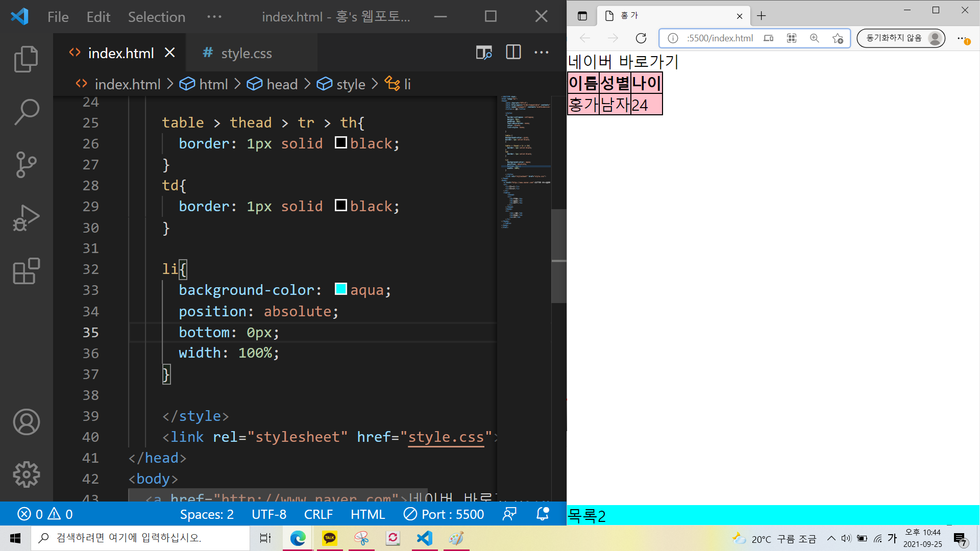This screenshot has height=551, width=980.
Task: Open notifications bell in status bar
Action: click(x=543, y=514)
